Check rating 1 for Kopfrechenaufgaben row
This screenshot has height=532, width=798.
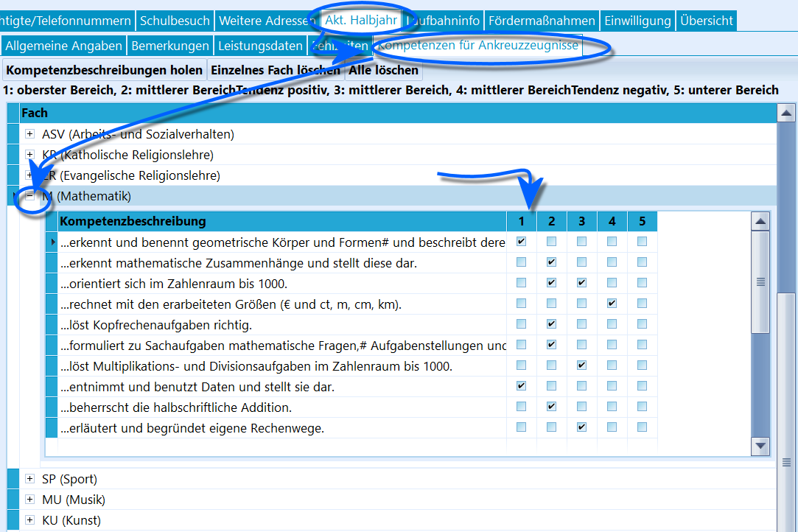pos(521,323)
